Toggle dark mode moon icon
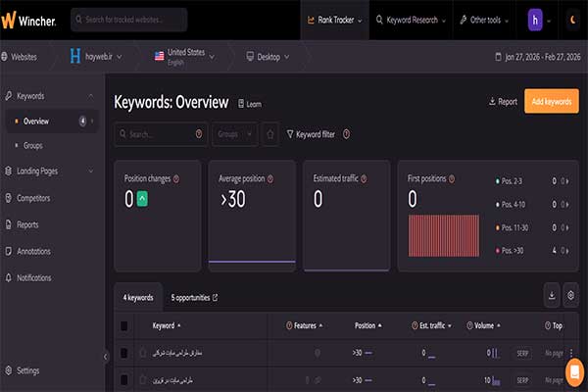Viewport: 588px width, 392px height. 573,20
